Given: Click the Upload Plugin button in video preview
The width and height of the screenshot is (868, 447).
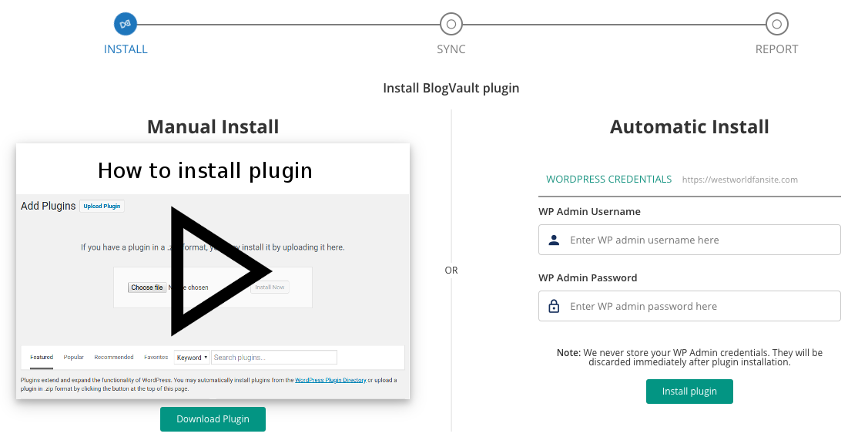Looking at the screenshot, I should (x=102, y=206).
